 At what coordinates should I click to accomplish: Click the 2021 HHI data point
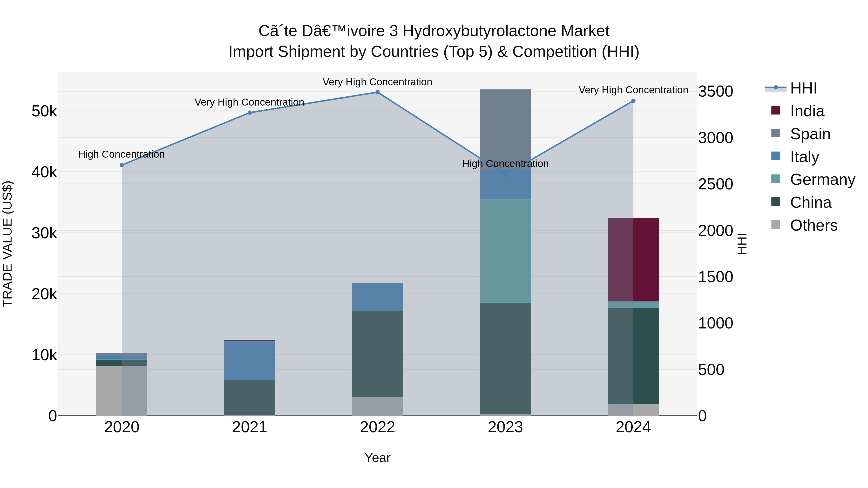pos(250,113)
